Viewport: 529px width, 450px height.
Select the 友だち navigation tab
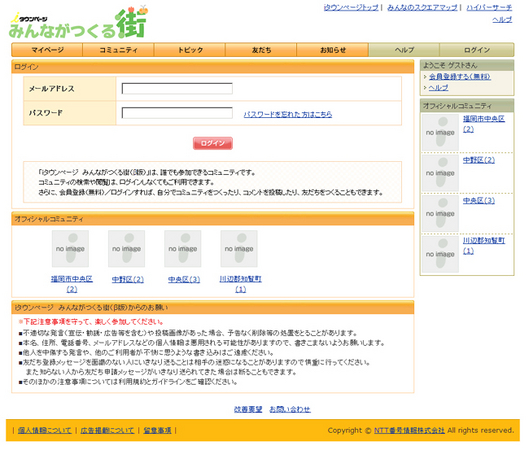pyautogui.click(x=261, y=50)
